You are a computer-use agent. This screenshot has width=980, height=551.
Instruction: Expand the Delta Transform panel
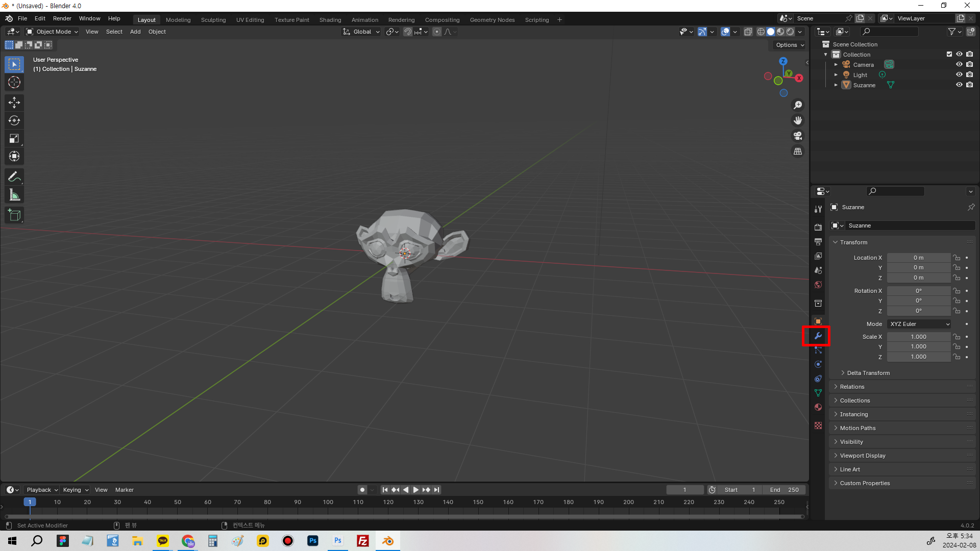868,373
